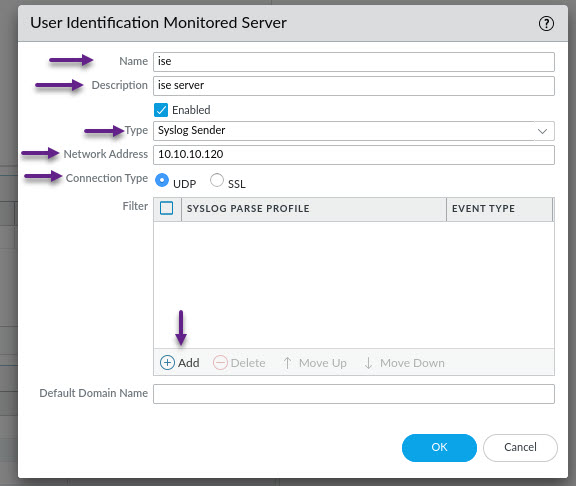Screen dimensions: 576x486
Task: Sort by Syslog Parse Profile column
Action: pos(314,209)
